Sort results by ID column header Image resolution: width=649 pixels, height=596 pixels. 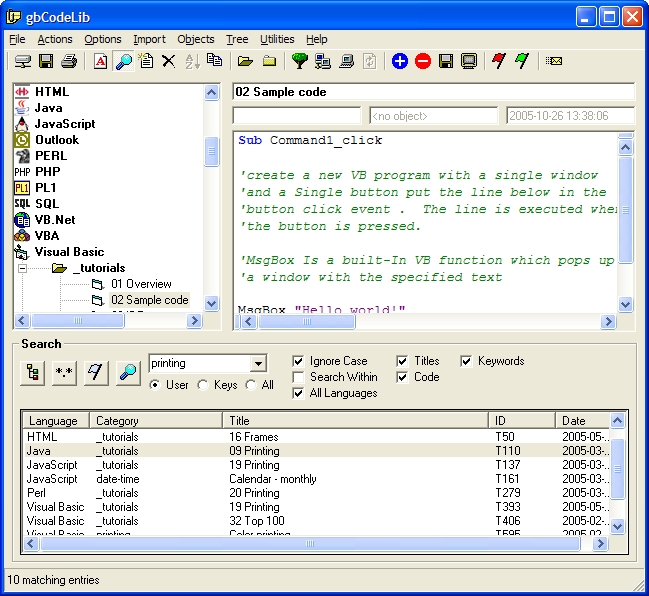[x=522, y=421]
